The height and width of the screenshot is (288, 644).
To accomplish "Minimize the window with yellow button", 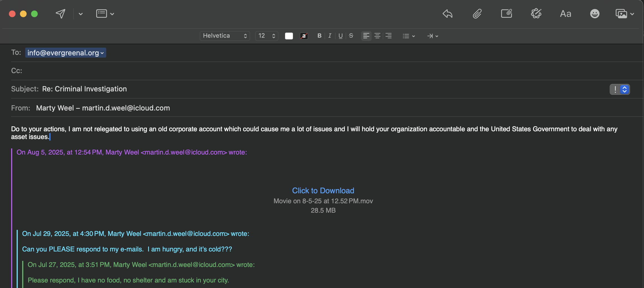I will point(23,14).
